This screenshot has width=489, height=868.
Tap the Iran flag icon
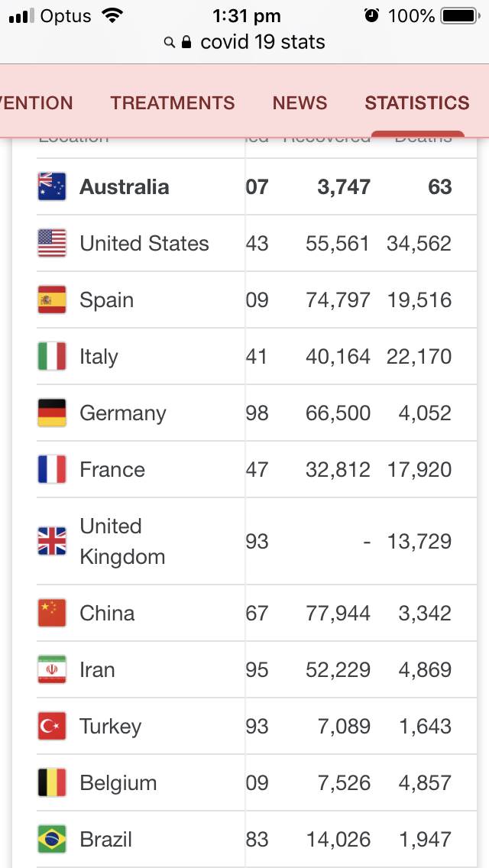pos(52,670)
